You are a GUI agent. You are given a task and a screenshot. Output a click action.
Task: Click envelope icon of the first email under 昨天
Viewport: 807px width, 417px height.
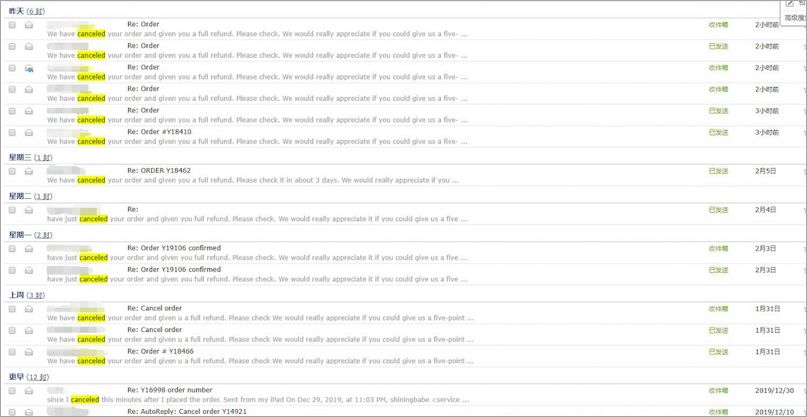[x=30, y=25]
